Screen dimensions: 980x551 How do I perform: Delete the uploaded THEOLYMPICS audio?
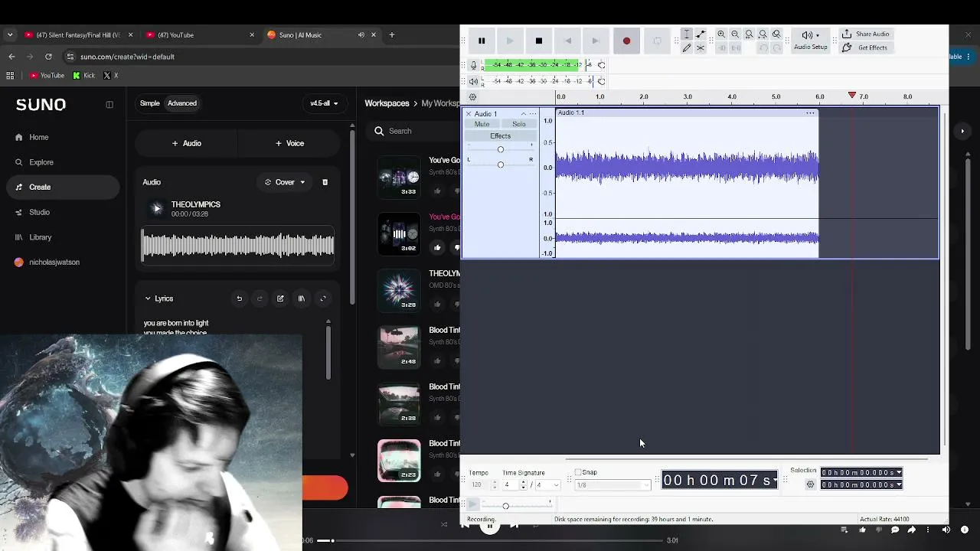[x=325, y=182]
